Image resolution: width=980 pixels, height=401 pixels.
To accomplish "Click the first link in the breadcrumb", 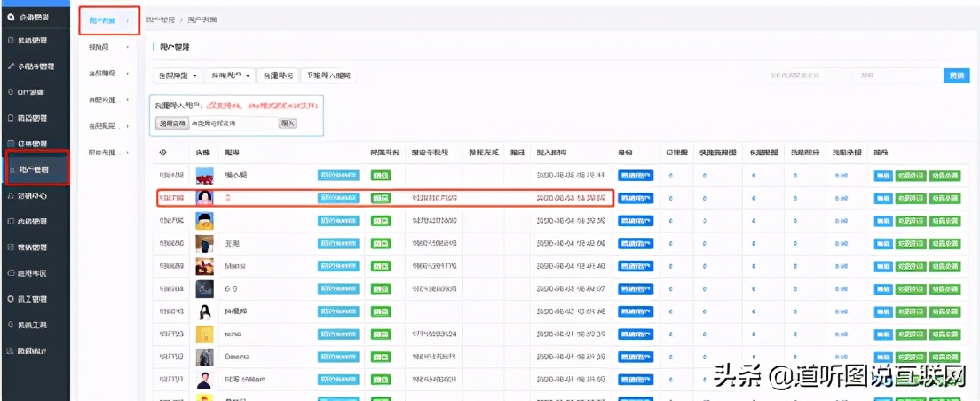I will (160, 20).
